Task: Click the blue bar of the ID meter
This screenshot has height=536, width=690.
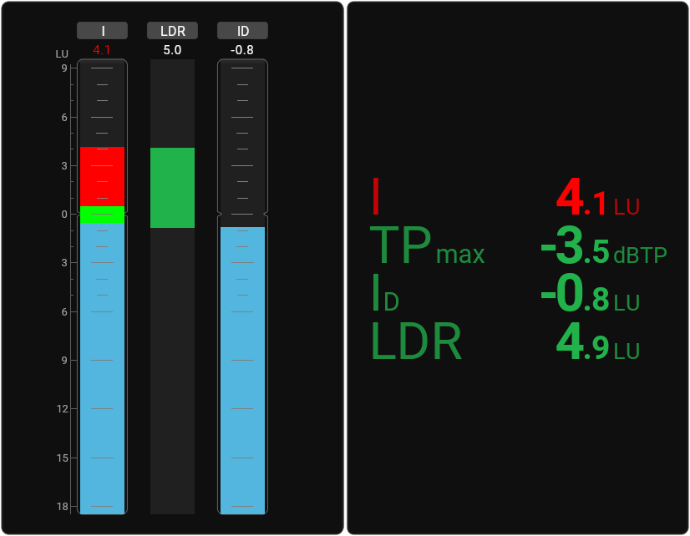Action: coord(243,370)
